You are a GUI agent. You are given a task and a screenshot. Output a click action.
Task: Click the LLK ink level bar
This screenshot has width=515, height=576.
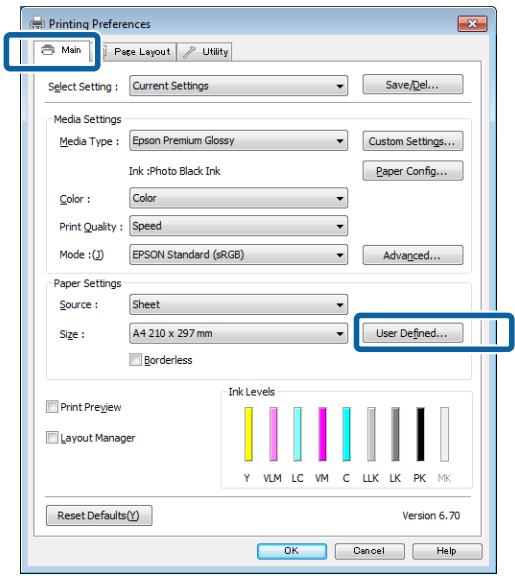point(371,434)
